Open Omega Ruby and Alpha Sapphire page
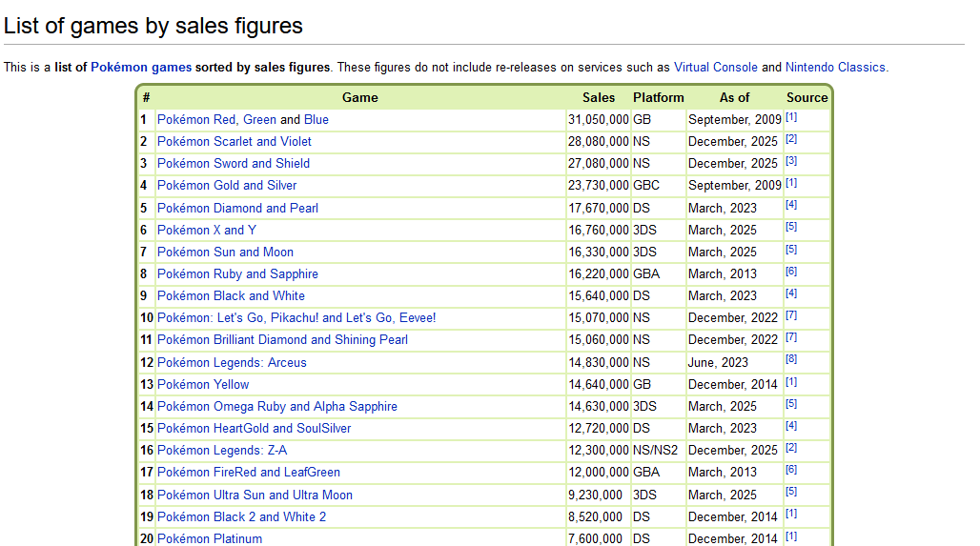Image resolution: width=980 pixels, height=546 pixels. pos(277,406)
